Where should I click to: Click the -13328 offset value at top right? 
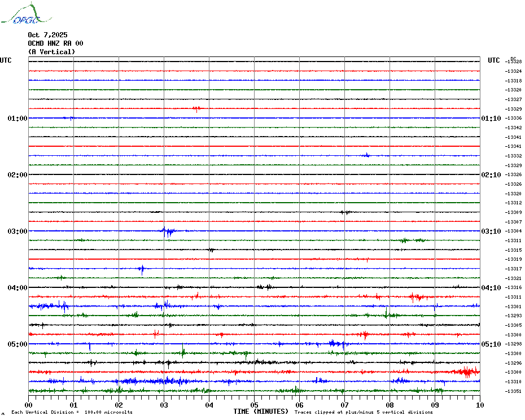click(x=513, y=62)
